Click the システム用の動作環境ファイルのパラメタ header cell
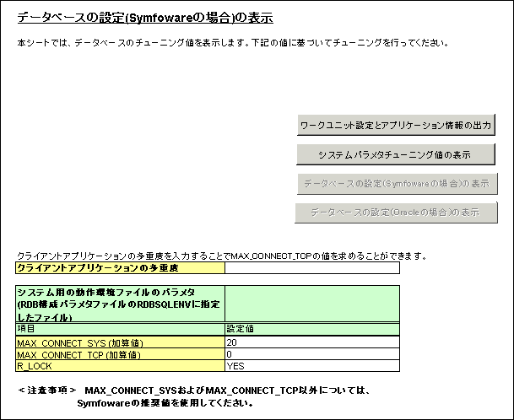 pos(120,304)
